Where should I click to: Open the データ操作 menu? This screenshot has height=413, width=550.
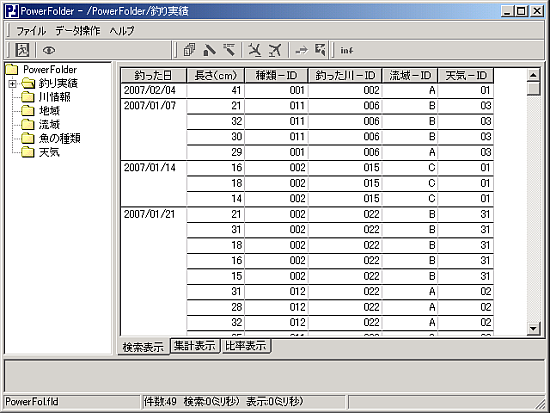(78, 31)
